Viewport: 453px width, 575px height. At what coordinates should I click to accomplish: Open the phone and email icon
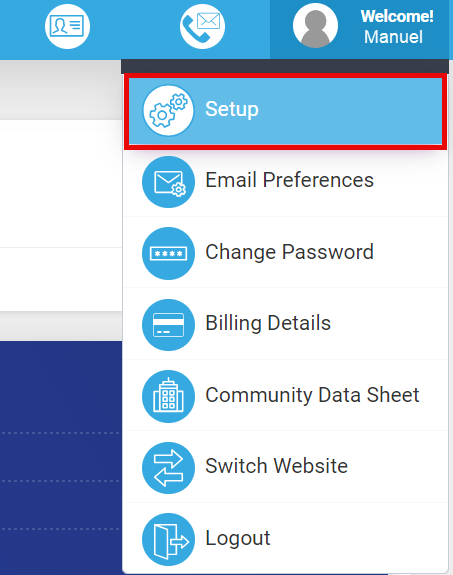click(x=202, y=26)
